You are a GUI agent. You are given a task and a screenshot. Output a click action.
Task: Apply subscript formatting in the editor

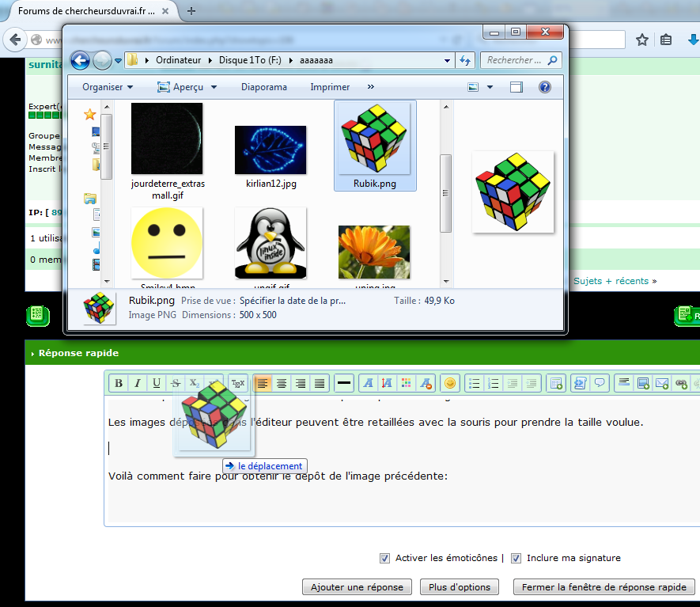coord(195,383)
